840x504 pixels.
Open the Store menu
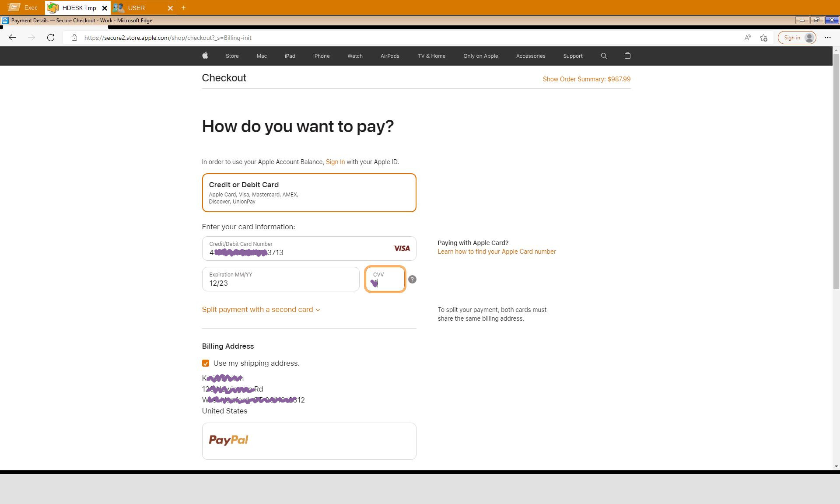tap(232, 56)
